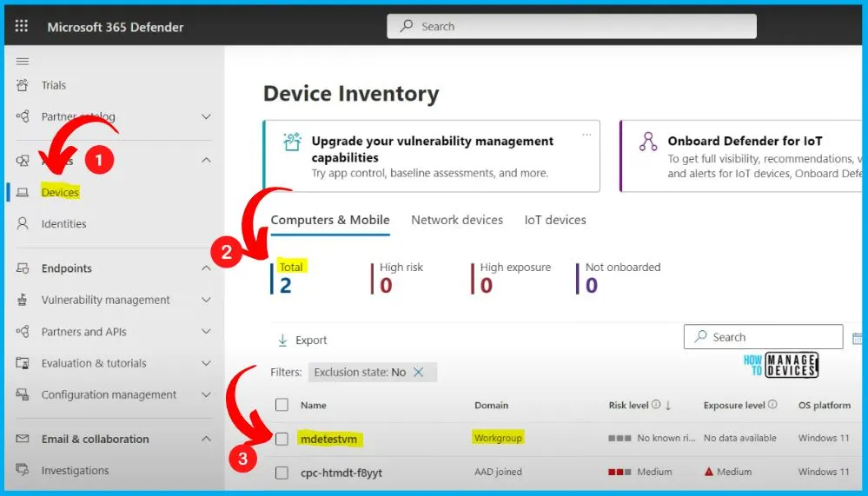
Task: Click the Risk level info icon
Action: [656, 405]
